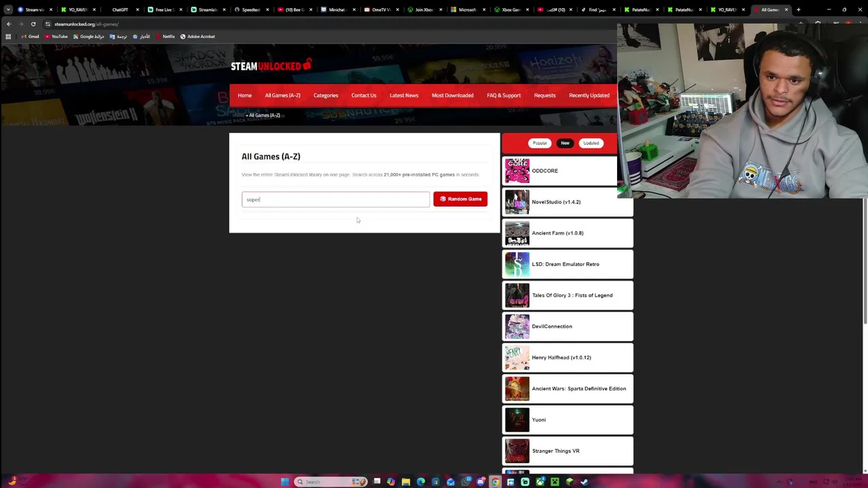Click the game search input field
Image resolution: width=868 pixels, height=488 pixels.
pyautogui.click(x=336, y=199)
